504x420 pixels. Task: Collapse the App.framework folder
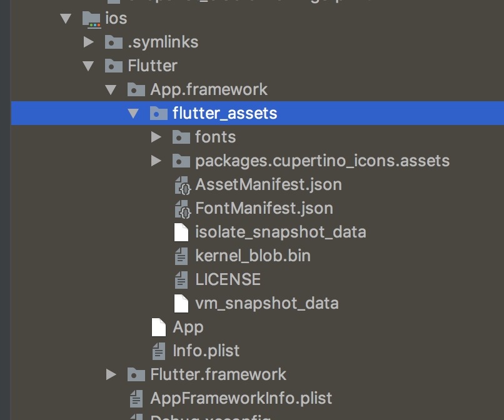pos(111,89)
